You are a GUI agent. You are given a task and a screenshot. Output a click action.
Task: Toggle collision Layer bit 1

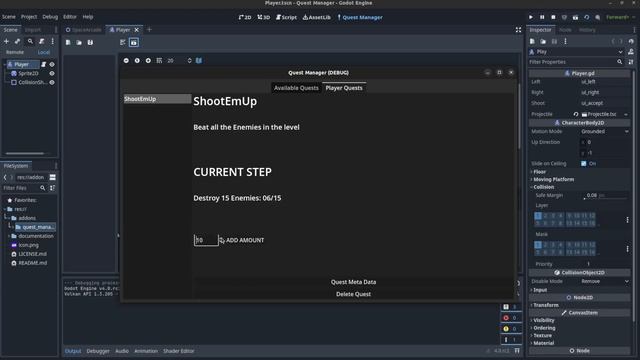[538, 216]
